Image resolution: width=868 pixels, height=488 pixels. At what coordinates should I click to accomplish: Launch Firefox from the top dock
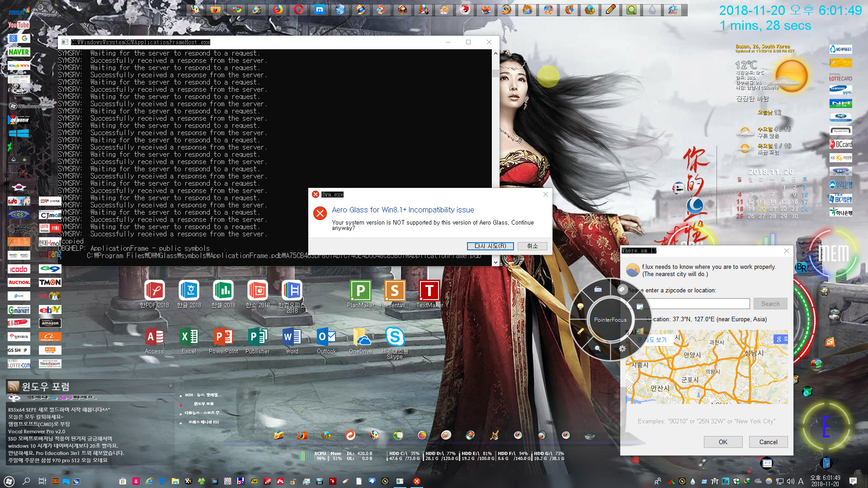[x=278, y=9]
